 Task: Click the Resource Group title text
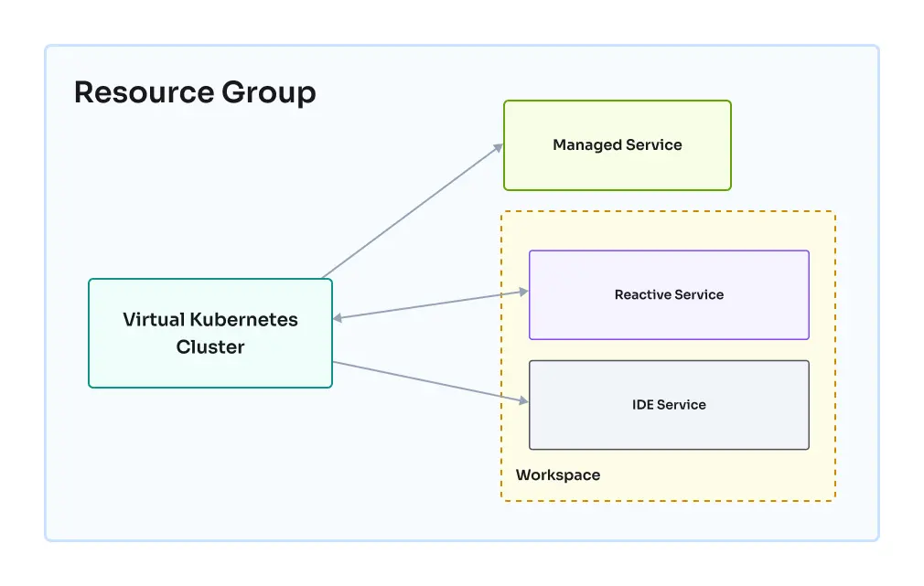195,91
